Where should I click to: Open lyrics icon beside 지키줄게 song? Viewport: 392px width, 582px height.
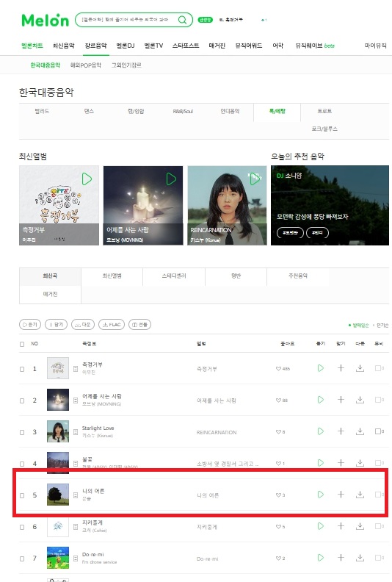point(76,527)
